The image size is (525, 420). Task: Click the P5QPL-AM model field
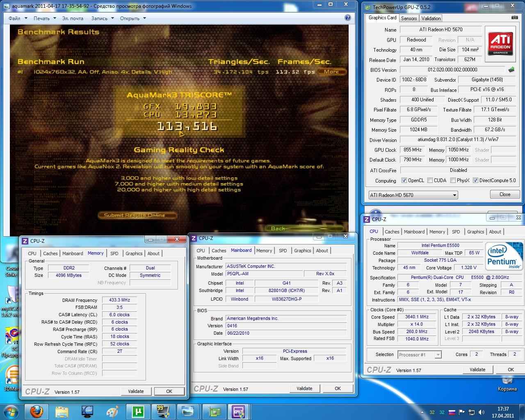tap(264, 274)
